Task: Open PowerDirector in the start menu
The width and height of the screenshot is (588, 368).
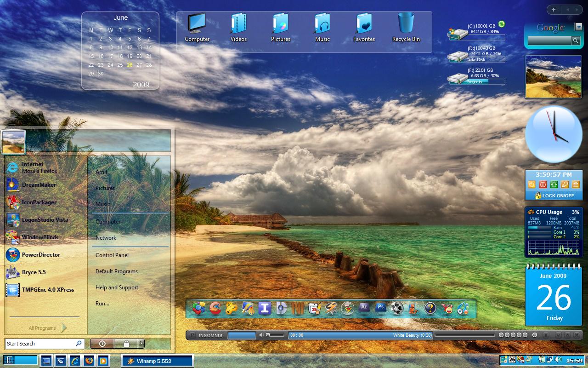Action: (33, 255)
